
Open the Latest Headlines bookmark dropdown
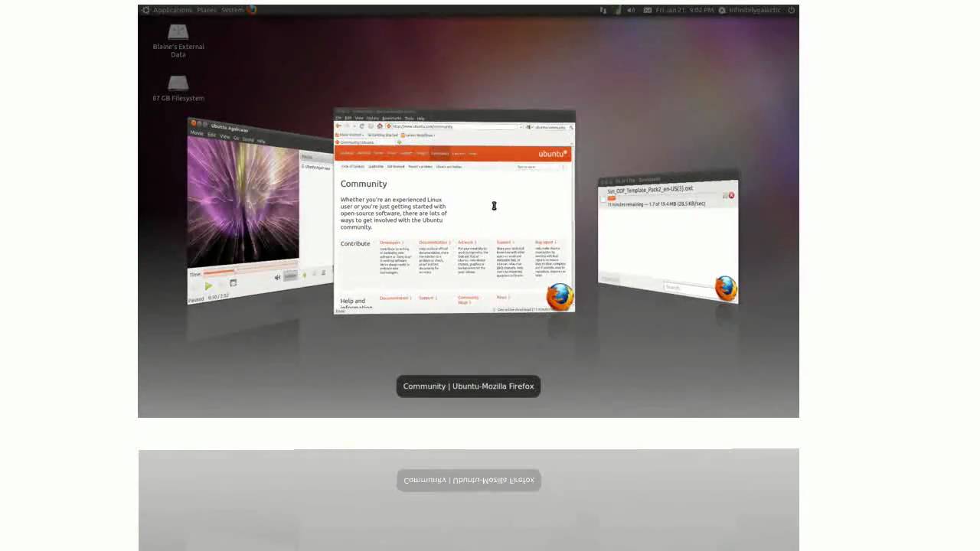point(417,135)
